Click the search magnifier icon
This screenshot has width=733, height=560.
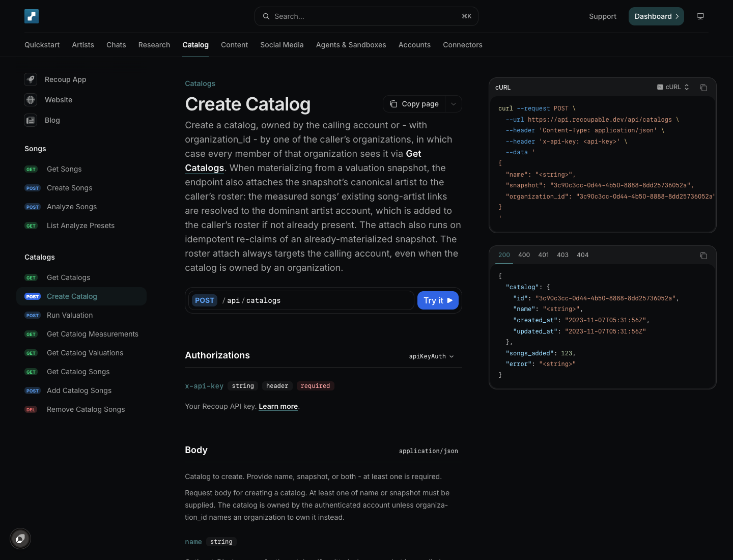[x=266, y=16]
